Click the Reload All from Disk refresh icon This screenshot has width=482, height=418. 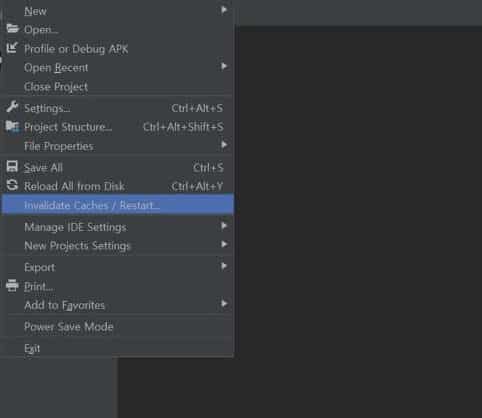coord(12,185)
